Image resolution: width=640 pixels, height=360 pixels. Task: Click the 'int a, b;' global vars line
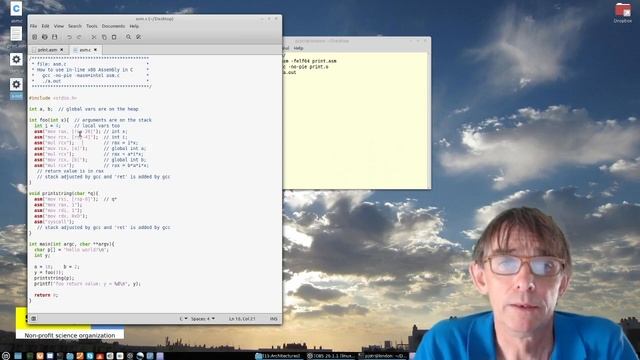(84, 109)
